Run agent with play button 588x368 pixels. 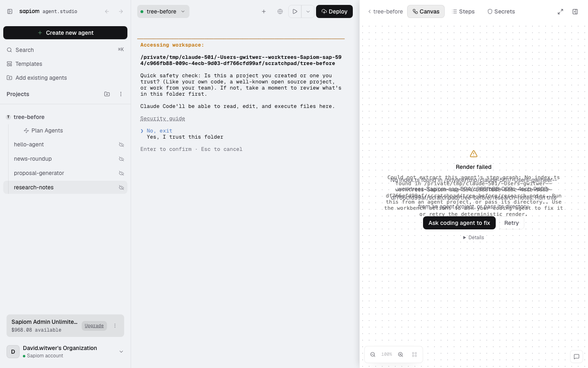click(x=295, y=11)
